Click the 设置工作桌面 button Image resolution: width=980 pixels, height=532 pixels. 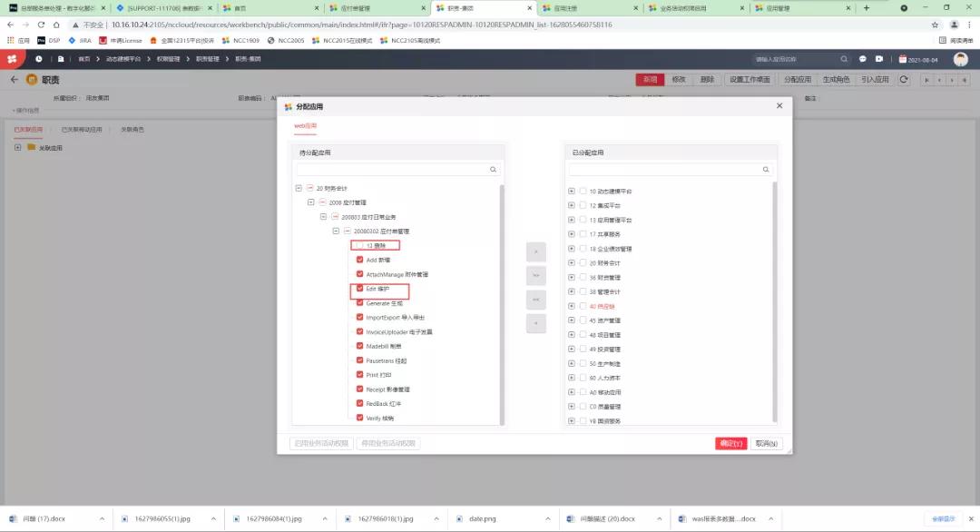coord(750,79)
